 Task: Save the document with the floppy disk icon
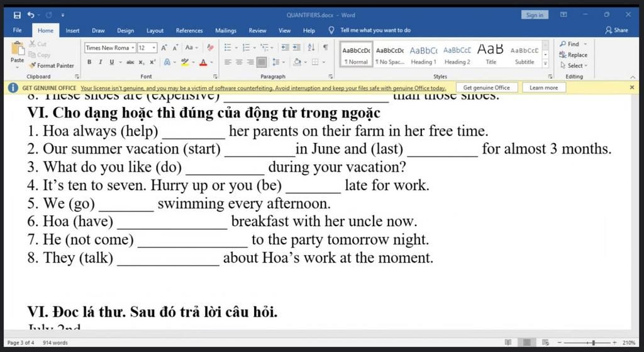17,15
